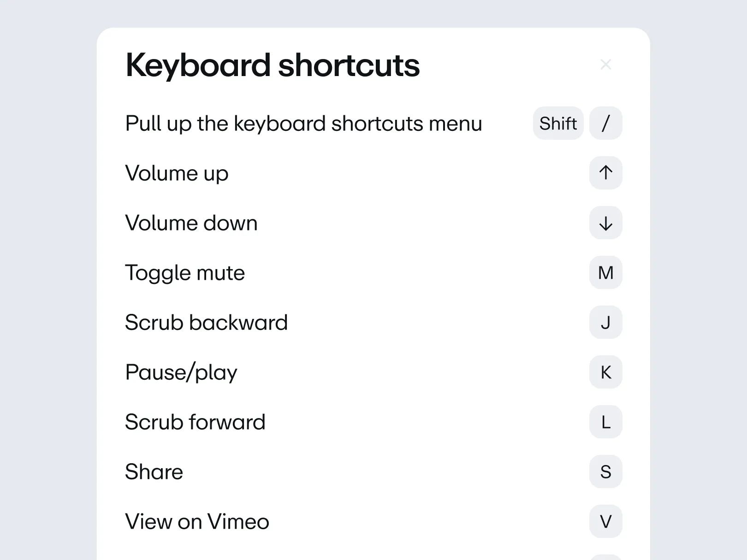Click the up arrow Volume up key
Screen dimensions: 747x560
pos(605,173)
